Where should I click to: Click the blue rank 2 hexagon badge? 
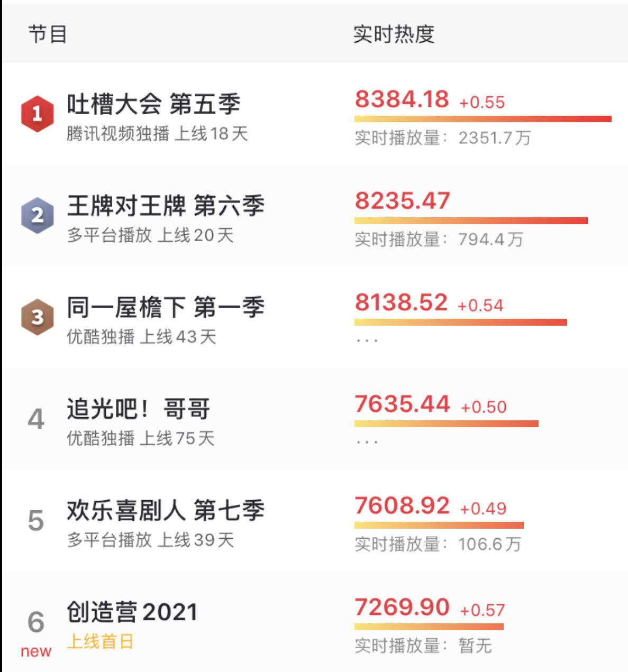tap(37, 215)
